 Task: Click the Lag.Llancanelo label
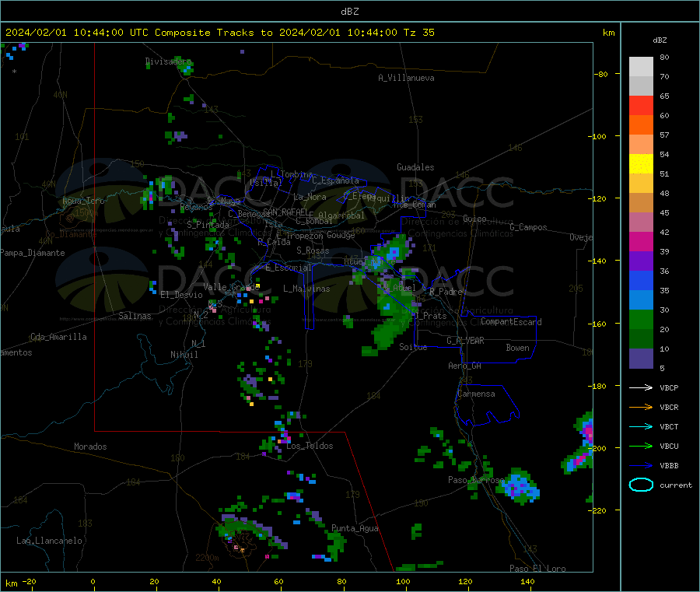49,541
